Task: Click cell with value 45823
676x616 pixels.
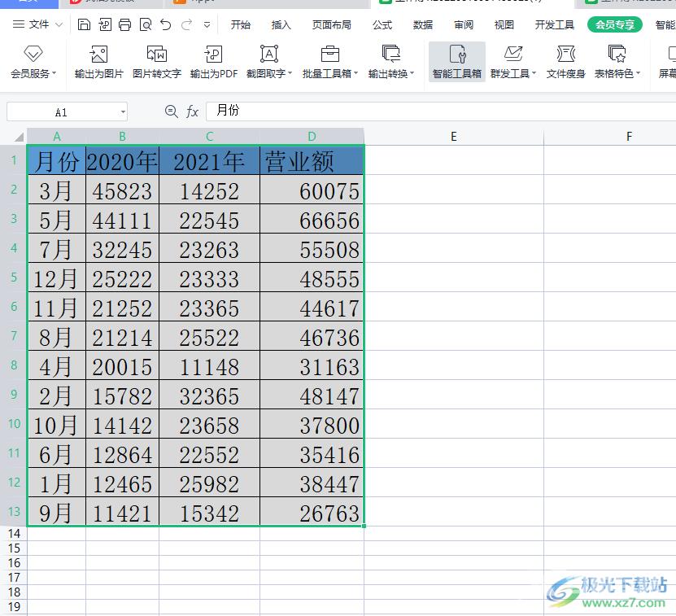Action: coord(123,190)
